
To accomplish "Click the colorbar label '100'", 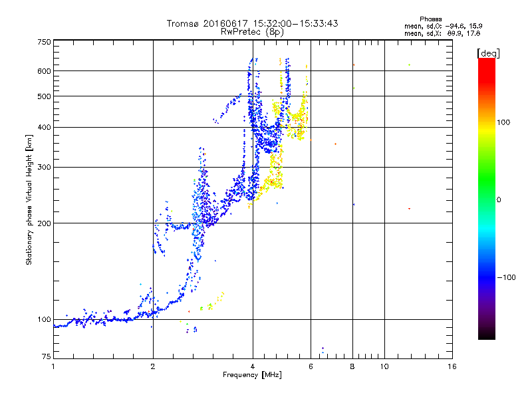I will pos(503,122).
